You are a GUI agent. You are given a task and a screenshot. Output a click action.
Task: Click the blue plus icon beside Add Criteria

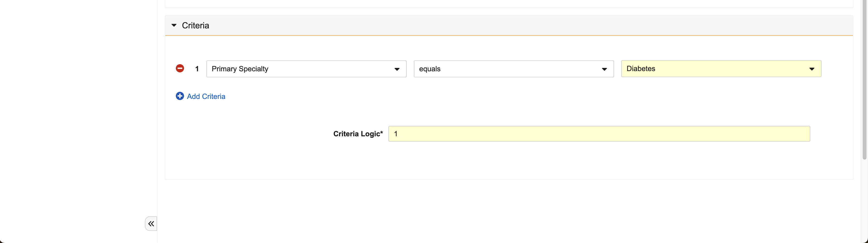pyautogui.click(x=180, y=96)
